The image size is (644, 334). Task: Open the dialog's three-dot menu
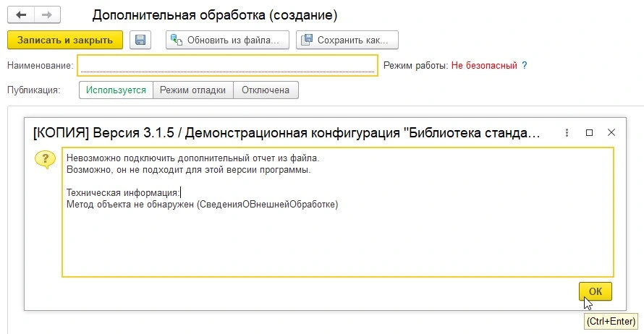pos(567,133)
